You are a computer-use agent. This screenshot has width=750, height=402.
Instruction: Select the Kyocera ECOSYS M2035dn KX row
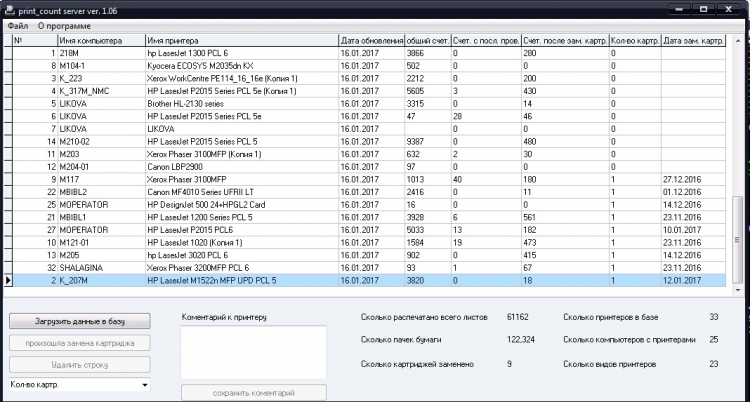240,65
